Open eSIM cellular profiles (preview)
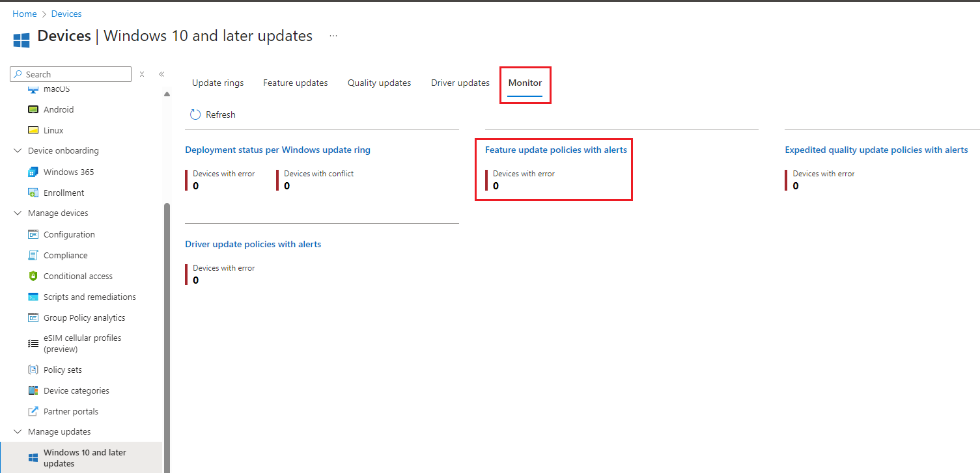Image resolution: width=980 pixels, height=473 pixels. tap(82, 344)
